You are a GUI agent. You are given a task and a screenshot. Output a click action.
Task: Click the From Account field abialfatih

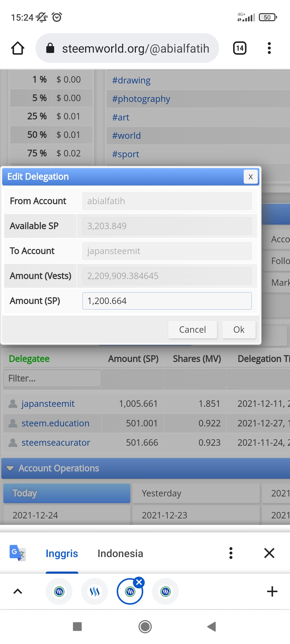click(x=167, y=201)
